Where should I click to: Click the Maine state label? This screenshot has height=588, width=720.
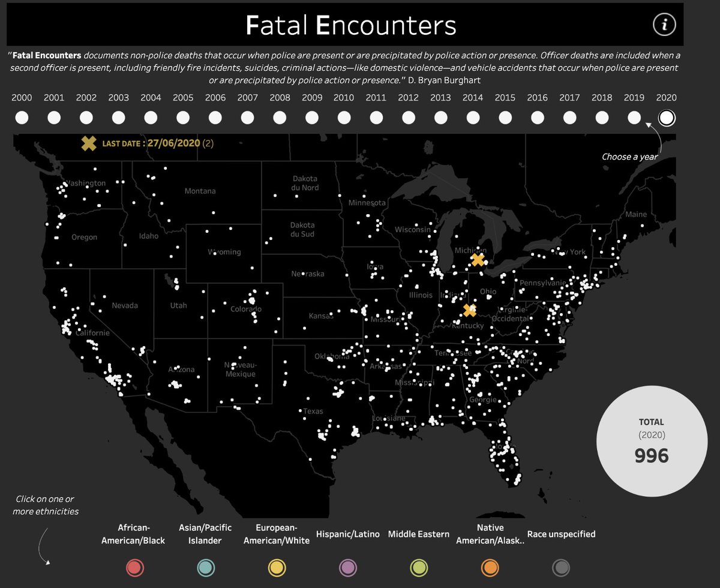pos(636,214)
